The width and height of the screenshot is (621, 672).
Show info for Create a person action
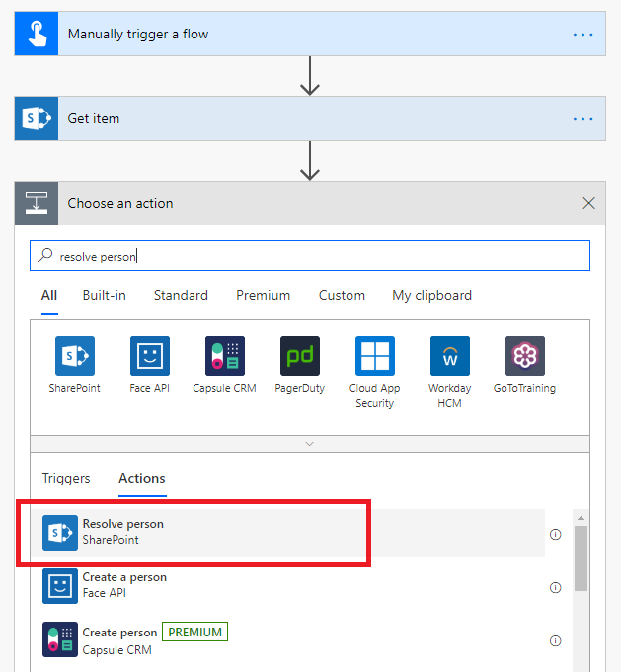555,587
